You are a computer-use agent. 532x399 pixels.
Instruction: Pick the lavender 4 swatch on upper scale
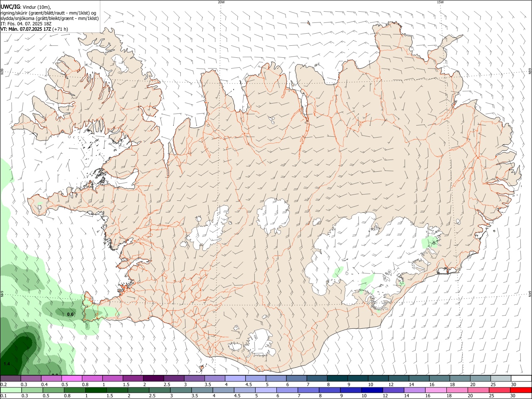[x=235, y=378]
